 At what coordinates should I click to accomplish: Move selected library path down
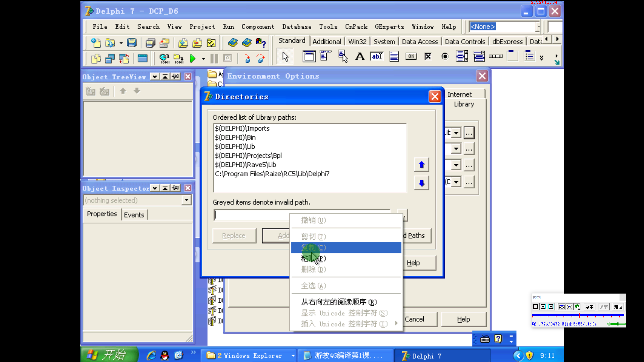pos(422,183)
